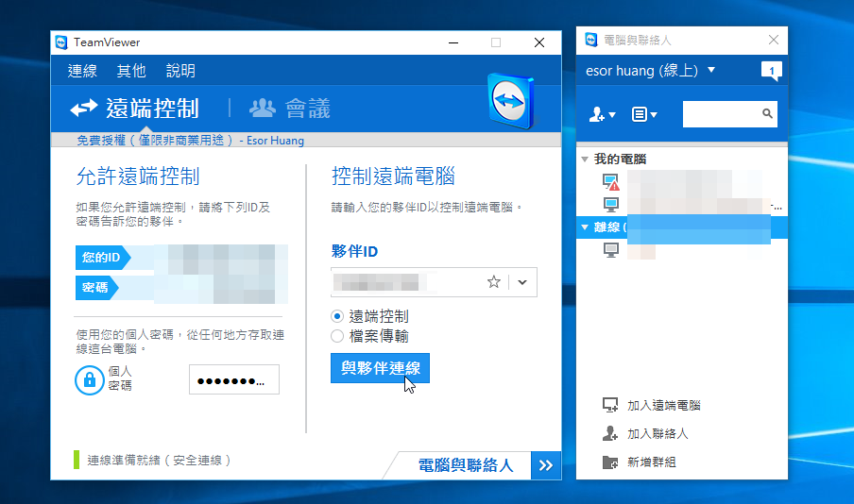Click the 允許遠端控制 heading

138,176
